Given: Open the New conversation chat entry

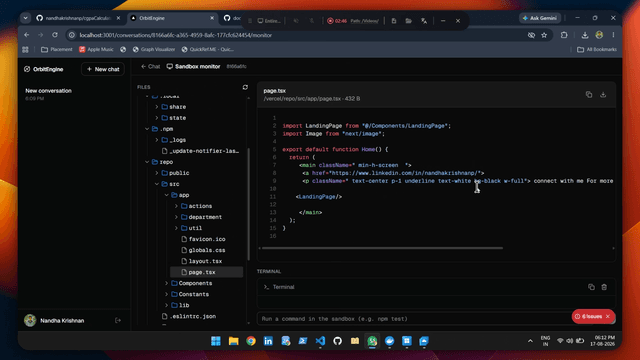Looking at the screenshot, I should coord(73,94).
